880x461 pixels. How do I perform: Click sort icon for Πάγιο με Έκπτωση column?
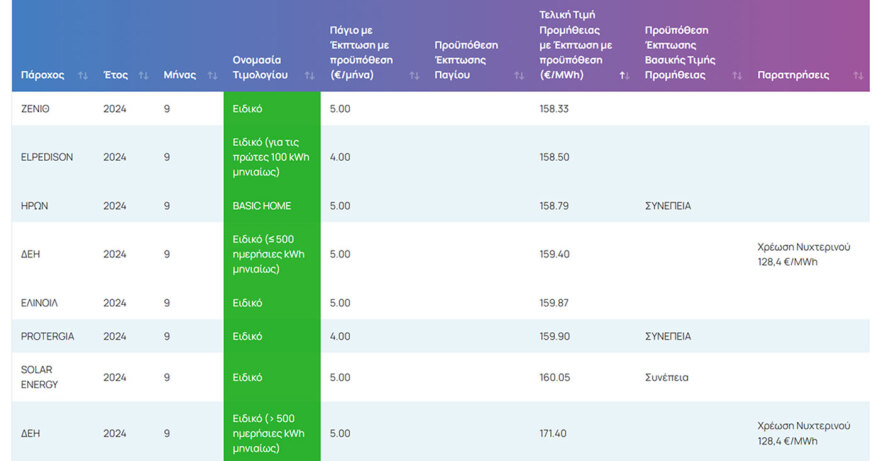410,75
